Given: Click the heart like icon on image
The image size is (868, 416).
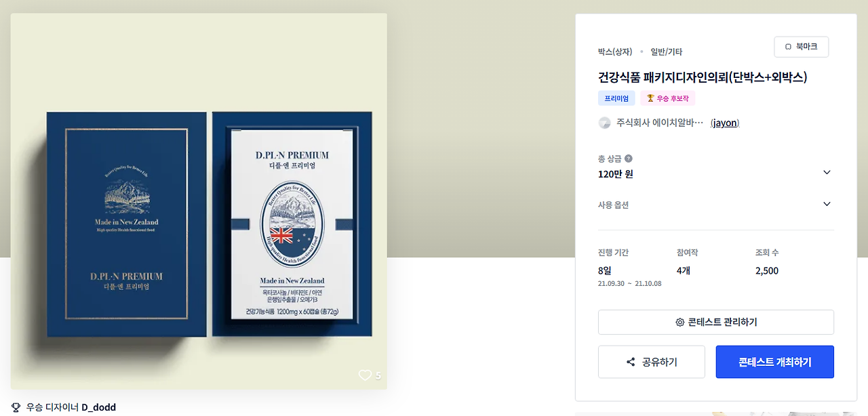Looking at the screenshot, I should pyautogui.click(x=365, y=375).
